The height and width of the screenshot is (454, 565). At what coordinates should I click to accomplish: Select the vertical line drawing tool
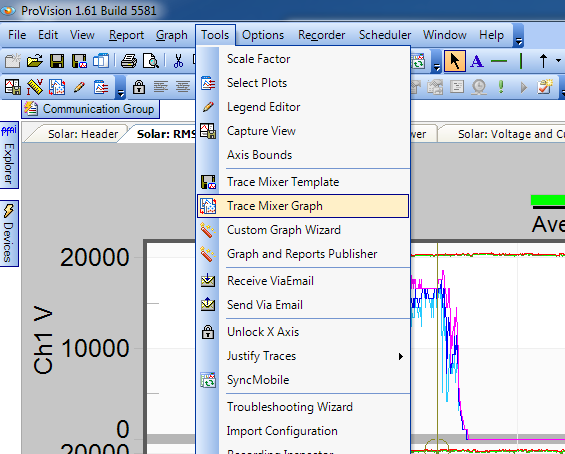521,61
